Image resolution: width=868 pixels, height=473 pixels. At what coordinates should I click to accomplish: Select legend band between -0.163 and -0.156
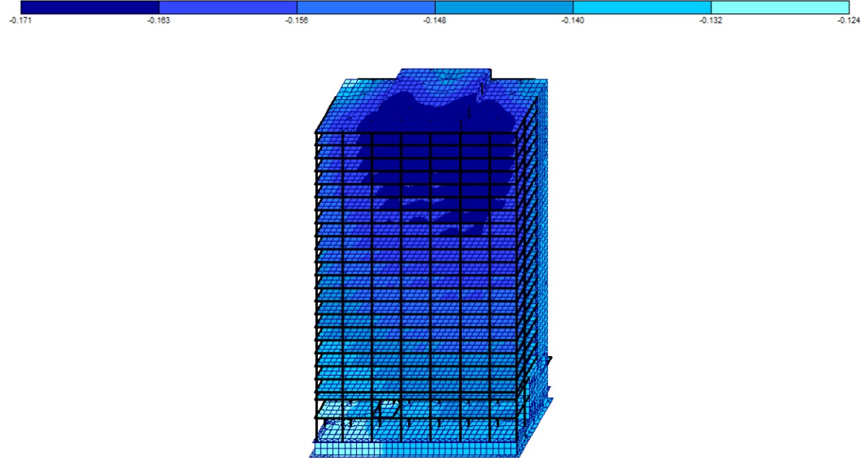(x=227, y=7)
